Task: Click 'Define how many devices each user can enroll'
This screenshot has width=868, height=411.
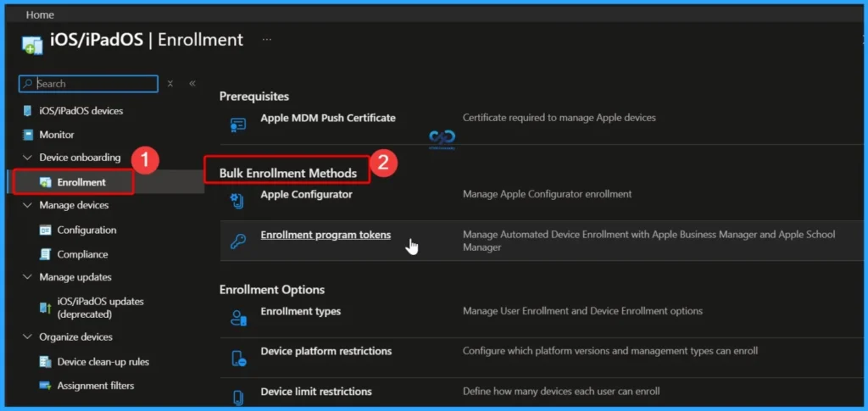Action: click(561, 392)
